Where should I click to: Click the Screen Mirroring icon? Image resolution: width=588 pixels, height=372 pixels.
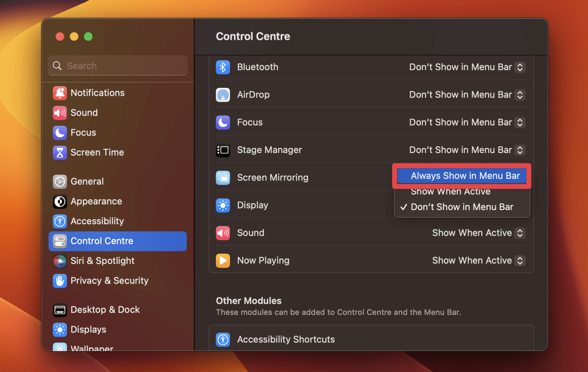pos(223,178)
